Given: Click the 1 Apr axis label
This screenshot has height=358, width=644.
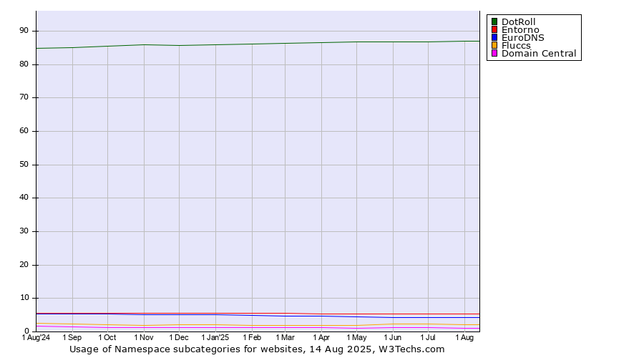Looking at the screenshot, I should (321, 337).
